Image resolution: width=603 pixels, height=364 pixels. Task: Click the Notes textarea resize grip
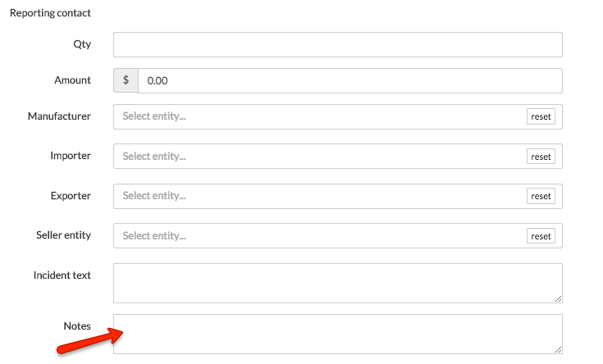(x=558, y=349)
